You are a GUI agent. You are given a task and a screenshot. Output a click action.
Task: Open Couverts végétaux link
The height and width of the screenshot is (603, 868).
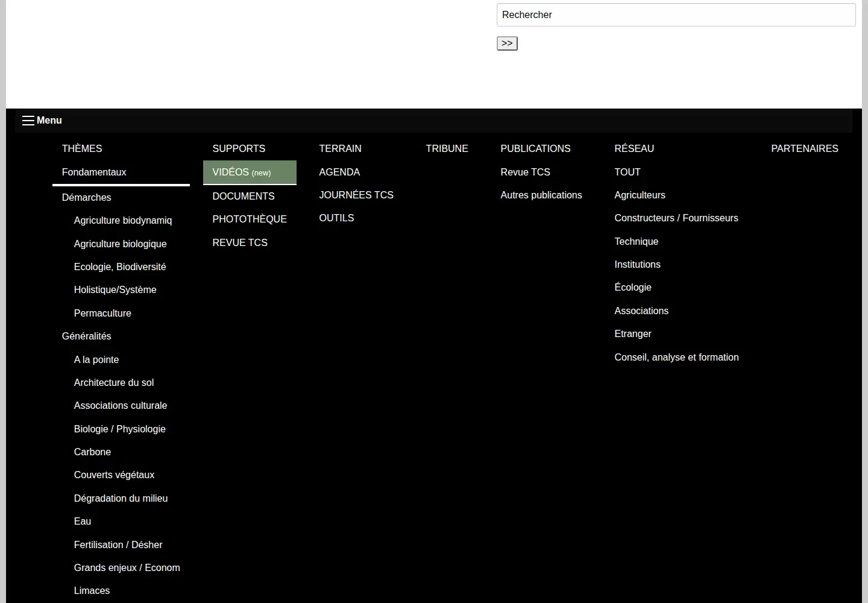tap(115, 475)
